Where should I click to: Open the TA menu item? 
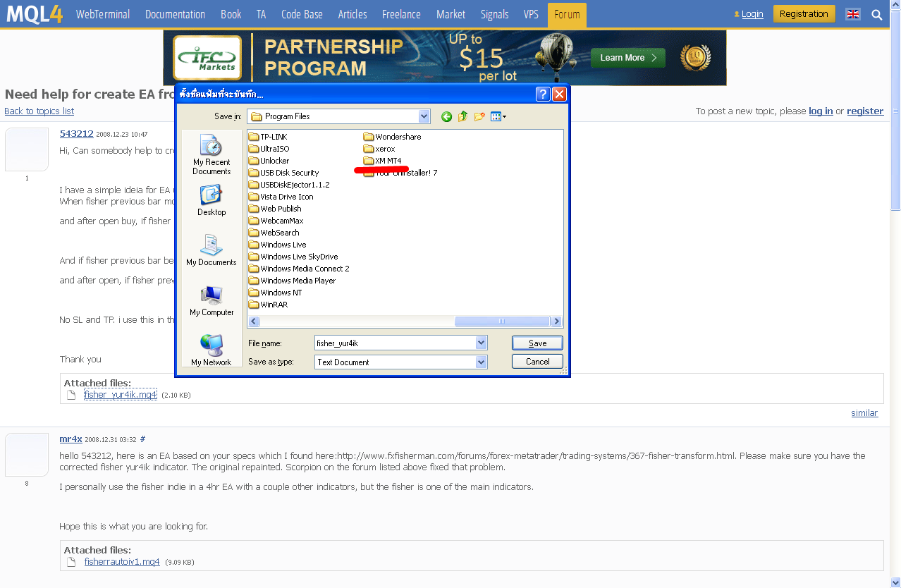click(261, 14)
